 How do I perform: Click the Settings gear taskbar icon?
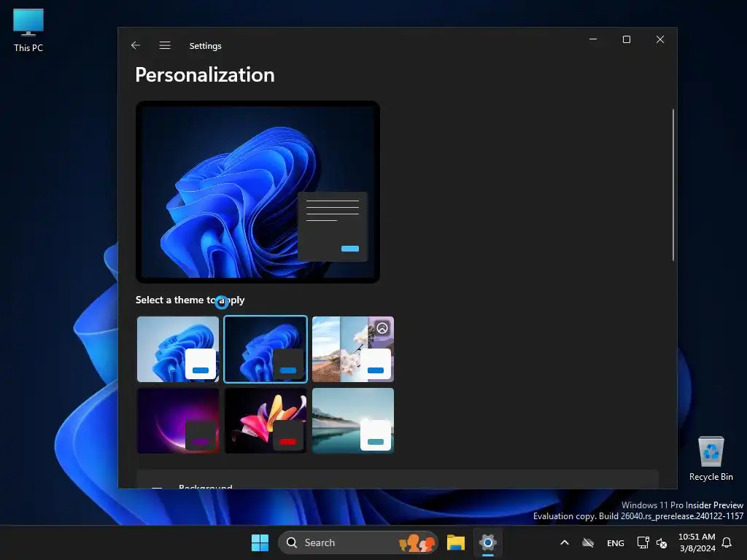click(488, 542)
